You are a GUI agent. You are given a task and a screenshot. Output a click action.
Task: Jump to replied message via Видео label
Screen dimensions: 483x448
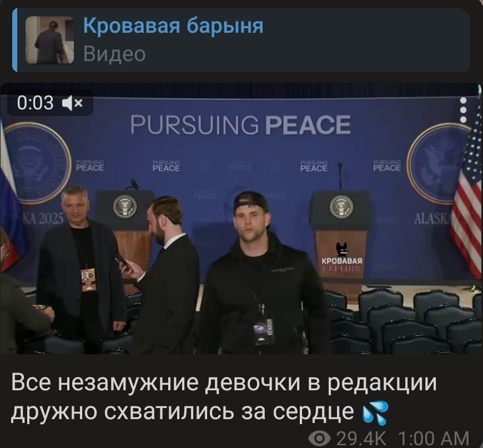tap(114, 54)
